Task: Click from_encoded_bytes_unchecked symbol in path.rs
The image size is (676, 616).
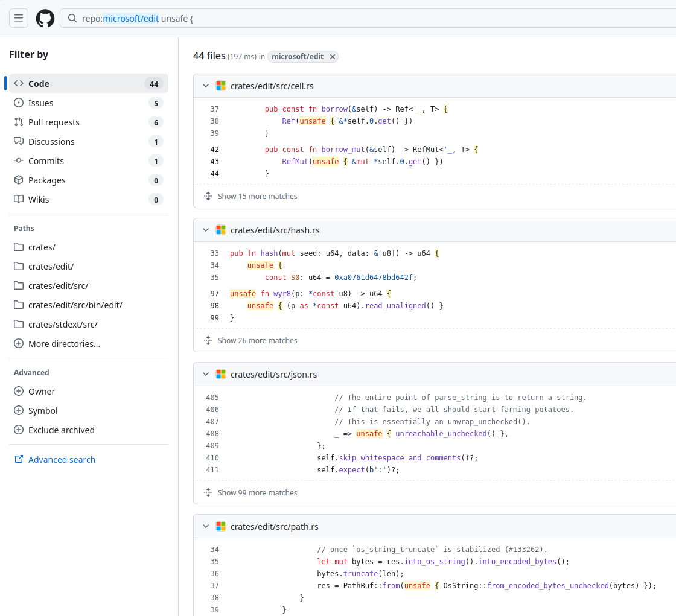Action: (548, 586)
